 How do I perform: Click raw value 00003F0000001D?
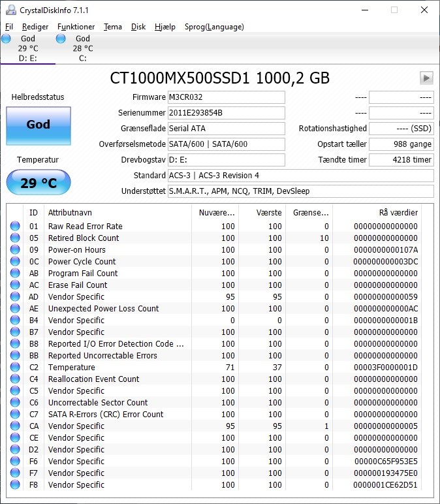386,368
